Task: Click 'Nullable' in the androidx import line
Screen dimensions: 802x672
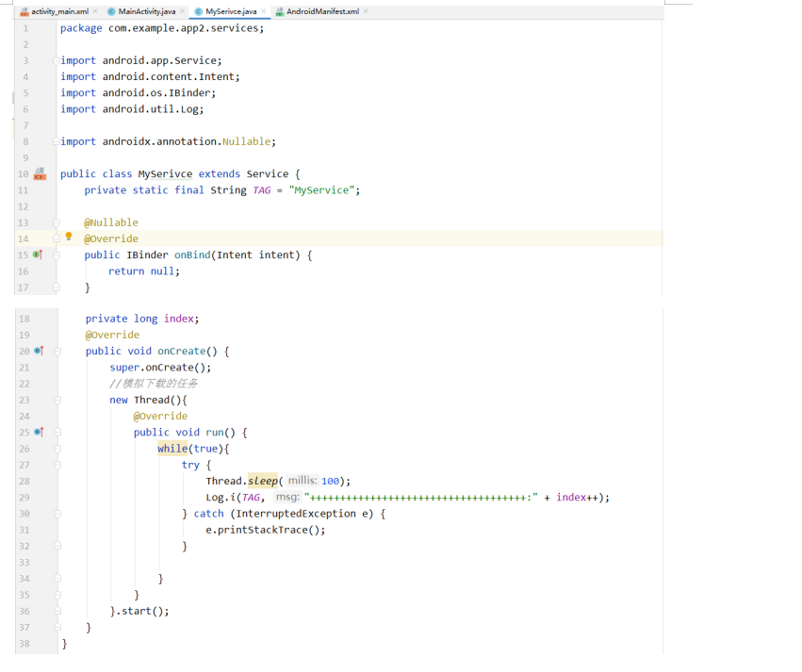Action: click(246, 141)
